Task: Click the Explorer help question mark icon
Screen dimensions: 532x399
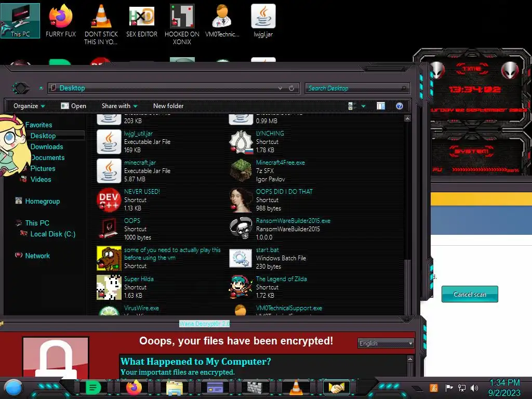Action: point(400,106)
